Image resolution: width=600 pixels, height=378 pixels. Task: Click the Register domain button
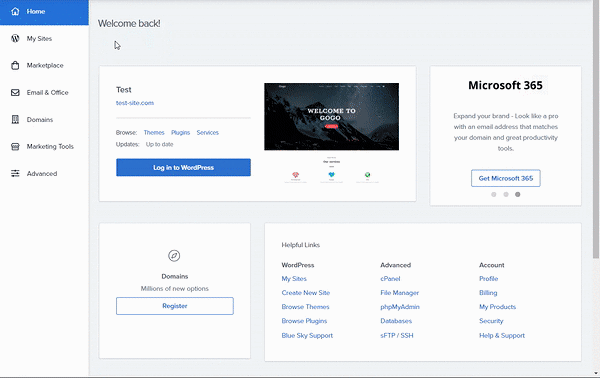[x=175, y=306]
